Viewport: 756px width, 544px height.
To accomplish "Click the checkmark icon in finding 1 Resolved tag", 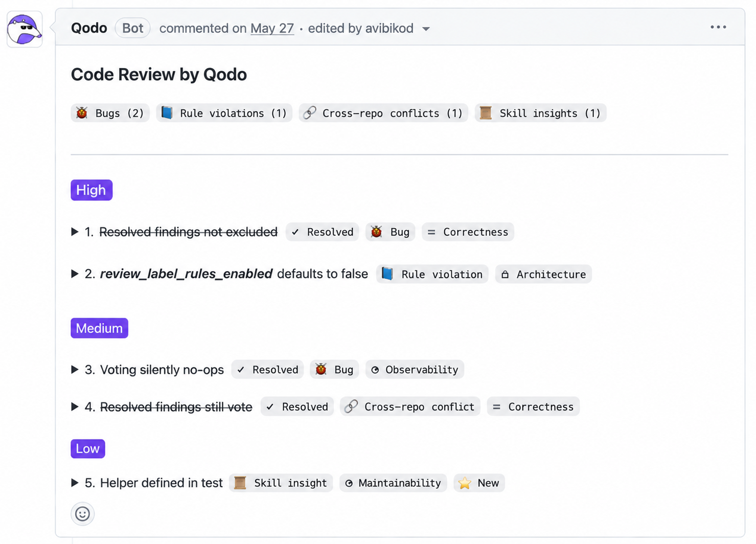I will point(295,232).
